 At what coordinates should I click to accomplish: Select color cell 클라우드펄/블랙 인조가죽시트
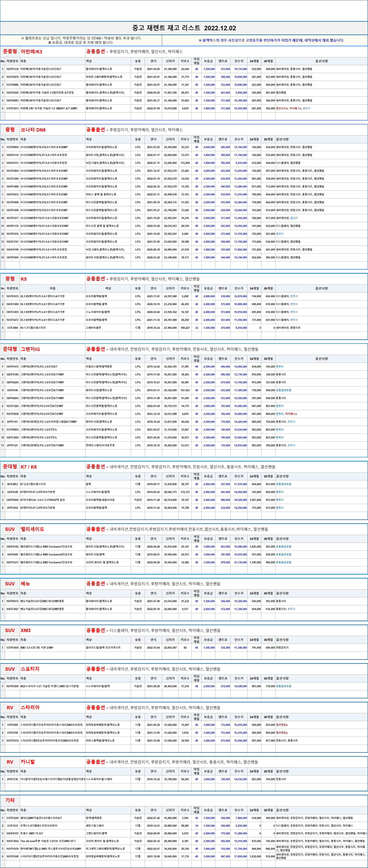103,648
